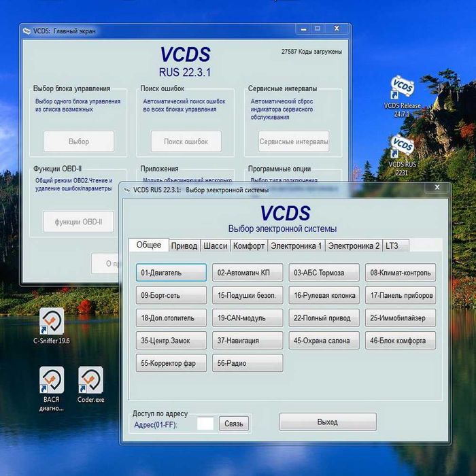Minimize the VCDS Главный экран window
Viewport: 476px width, 476px height.
(303, 29)
